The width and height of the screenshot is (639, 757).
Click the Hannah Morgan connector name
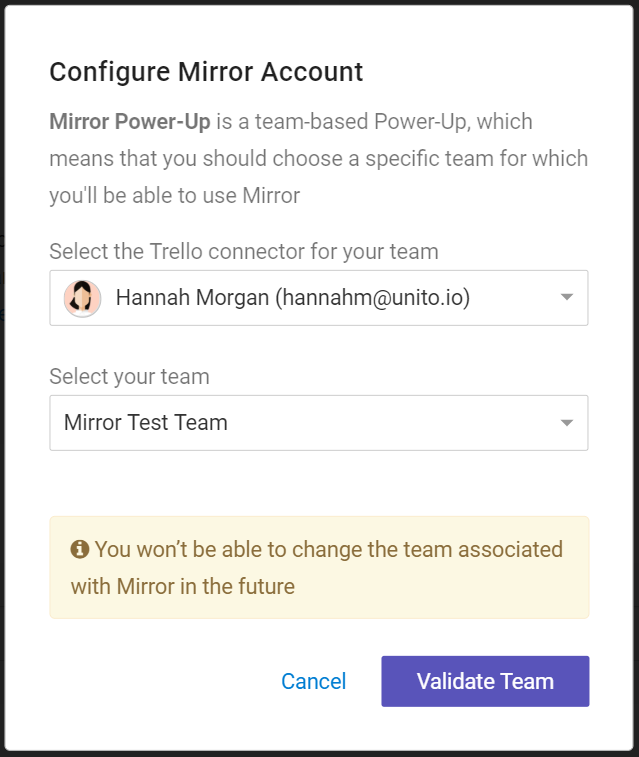[x=192, y=297]
